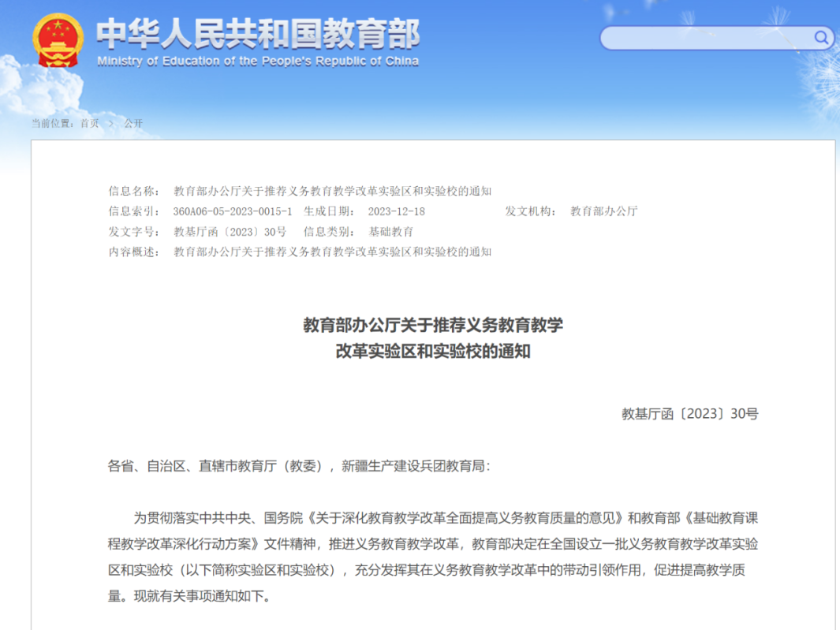Click the English Ministry of Education subtitle
The height and width of the screenshot is (630, 840).
click(257, 62)
